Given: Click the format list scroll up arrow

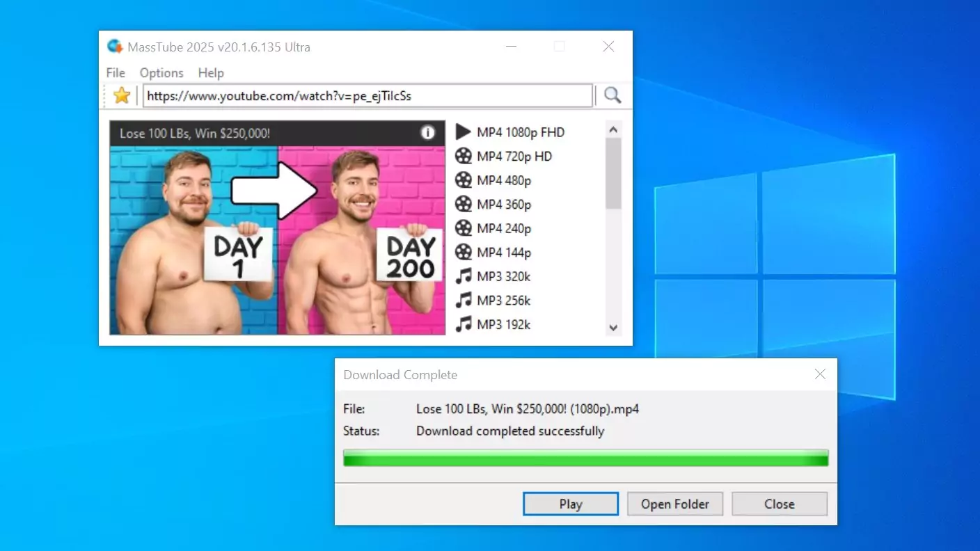Looking at the screenshot, I should tap(613, 129).
